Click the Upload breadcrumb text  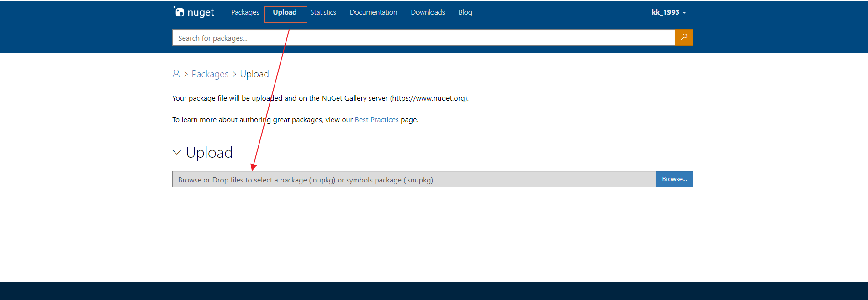click(254, 74)
